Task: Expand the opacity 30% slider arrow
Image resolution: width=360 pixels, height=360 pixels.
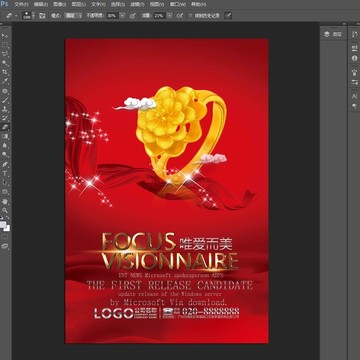Action: (122, 15)
